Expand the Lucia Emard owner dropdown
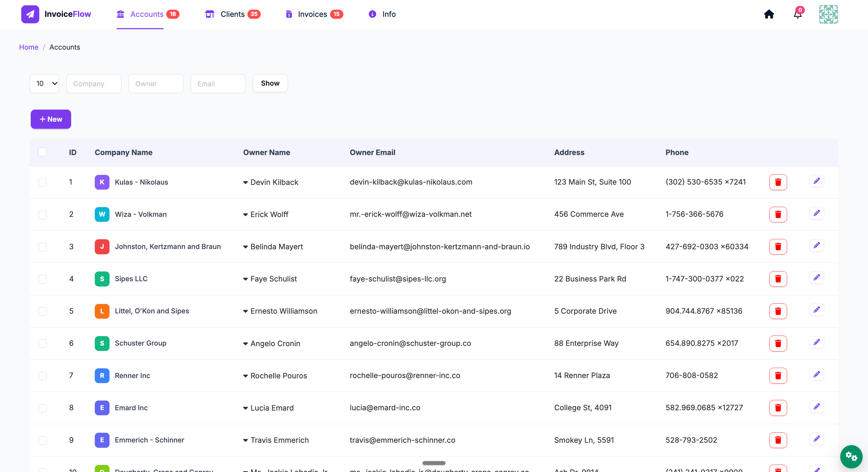868x472 pixels. pos(245,408)
